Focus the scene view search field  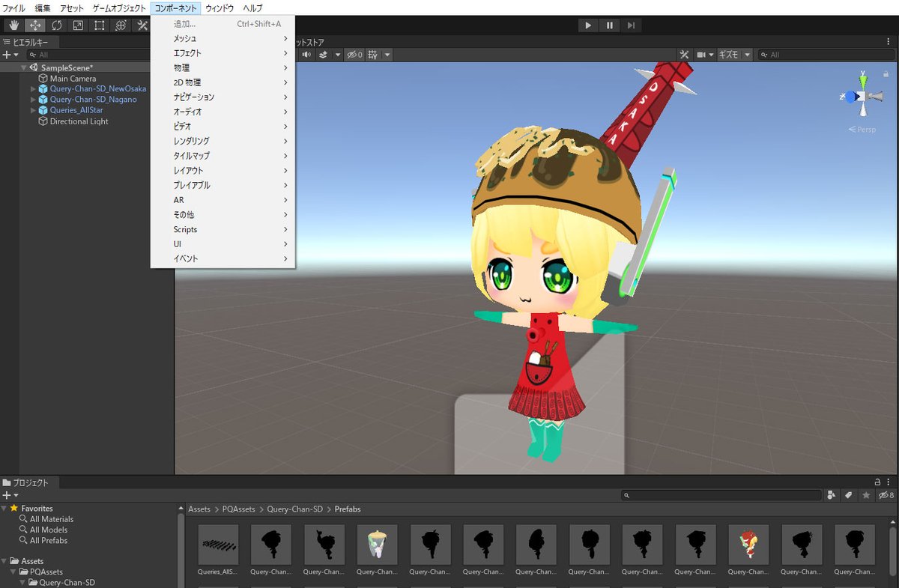(827, 55)
